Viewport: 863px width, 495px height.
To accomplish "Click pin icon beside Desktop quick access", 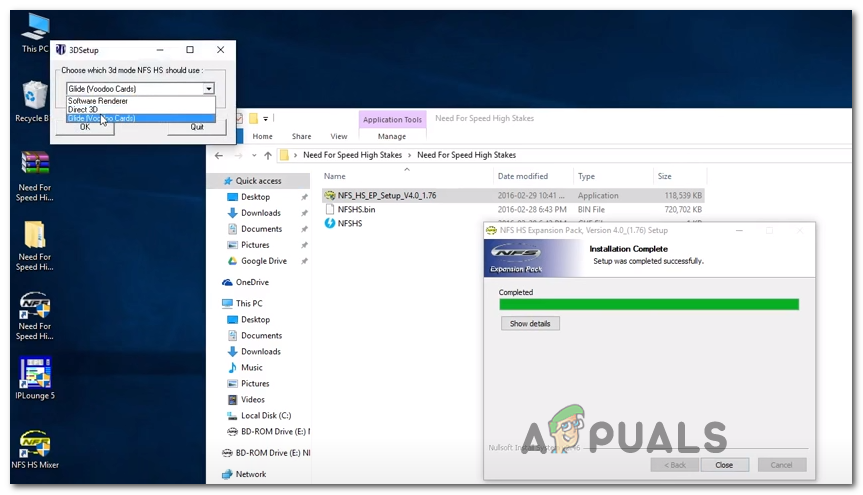I will click(x=304, y=197).
